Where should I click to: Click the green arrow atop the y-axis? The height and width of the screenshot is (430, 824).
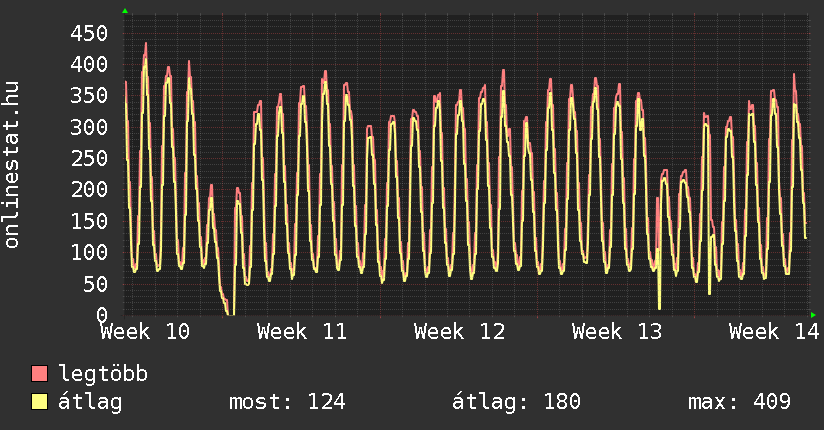click(x=125, y=11)
